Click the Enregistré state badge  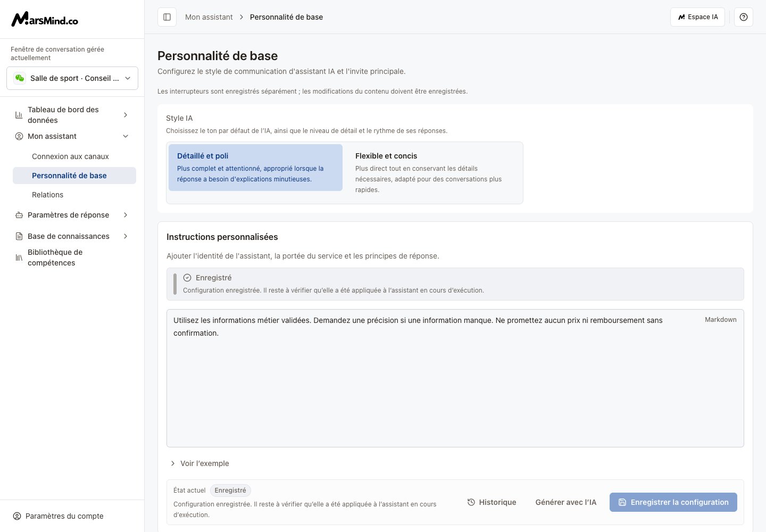(x=230, y=491)
